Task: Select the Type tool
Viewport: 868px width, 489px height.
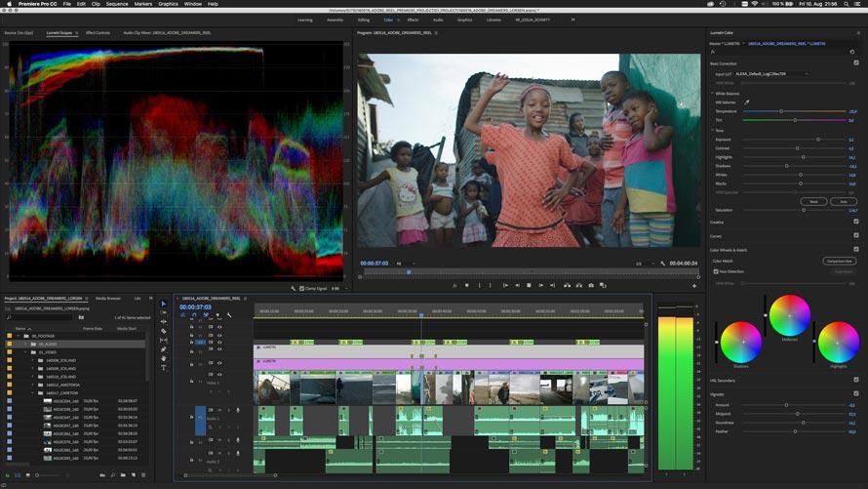Action: 163,368
